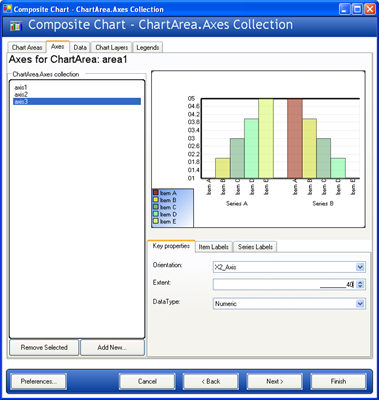
Task: Click Remove Selected button
Action: pyautogui.click(x=44, y=347)
